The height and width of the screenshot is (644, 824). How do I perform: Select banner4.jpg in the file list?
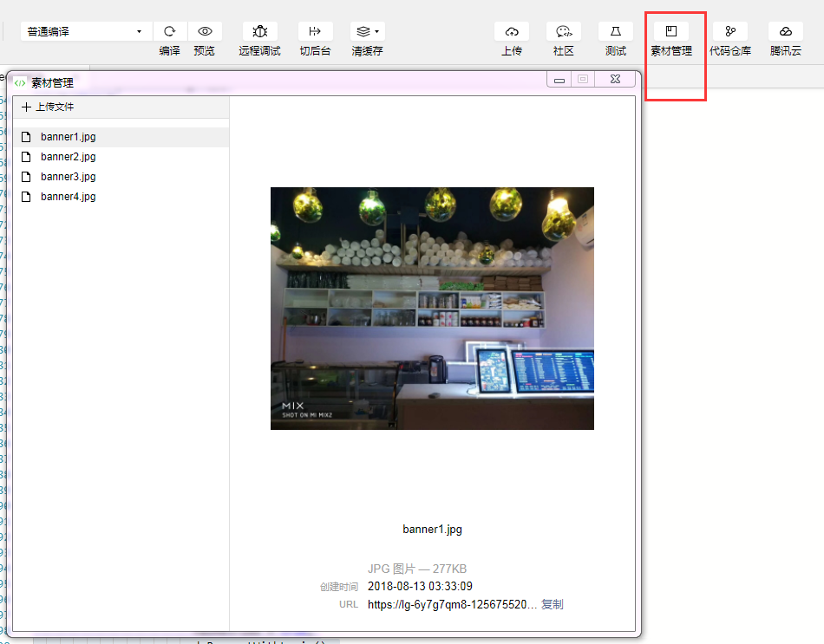pyautogui.click(x=68, y=197)
